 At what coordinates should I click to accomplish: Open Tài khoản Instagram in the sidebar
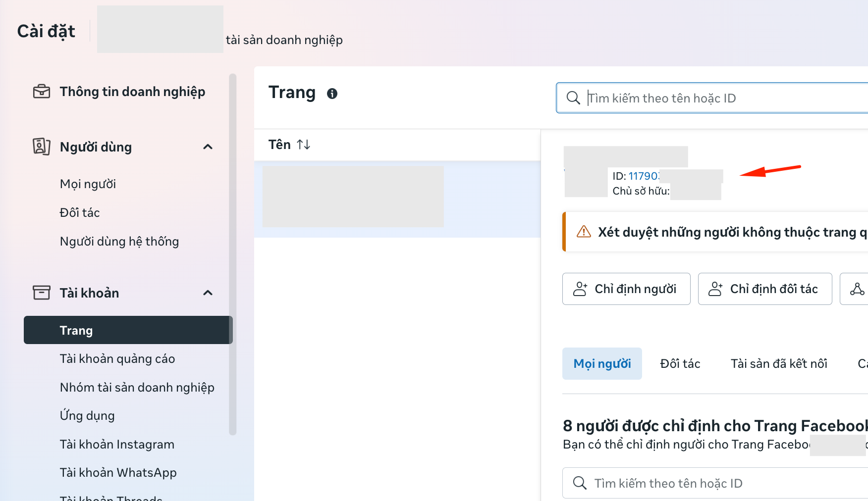[x=117, y=444]
